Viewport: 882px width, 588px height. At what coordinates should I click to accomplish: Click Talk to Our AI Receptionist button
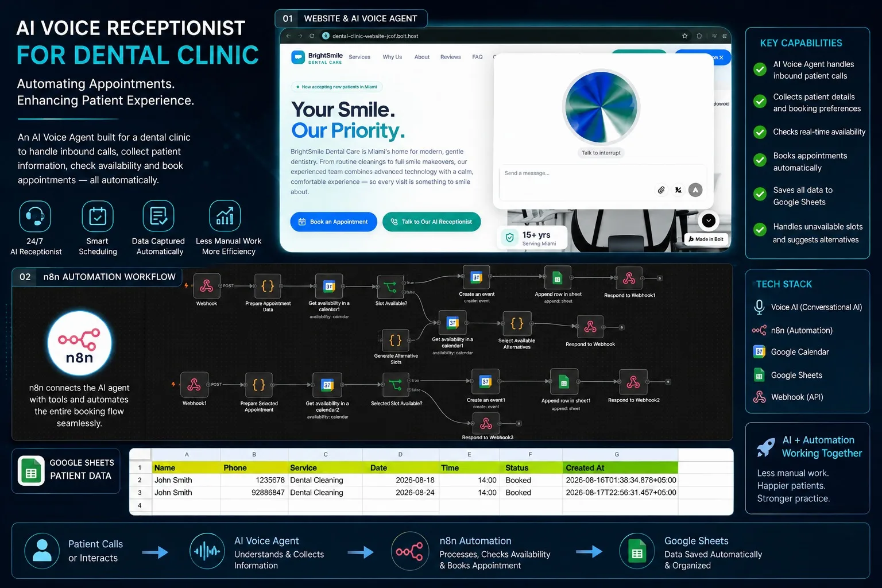pos(431,222)
